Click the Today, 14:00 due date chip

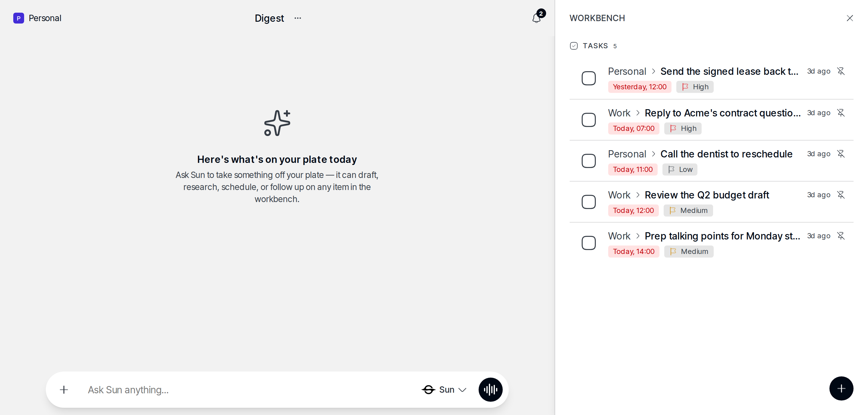coord(634,252)
